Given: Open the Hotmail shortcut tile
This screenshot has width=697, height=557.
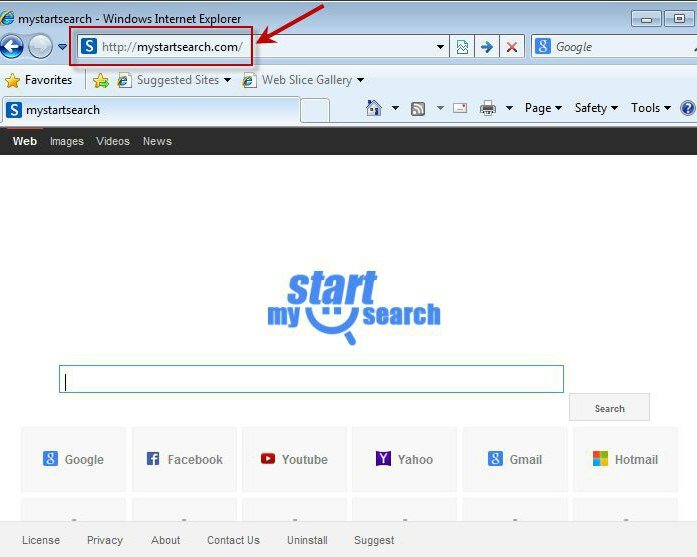Looking at the screenshot, I should pyautogui.click(x=625, y=459).
